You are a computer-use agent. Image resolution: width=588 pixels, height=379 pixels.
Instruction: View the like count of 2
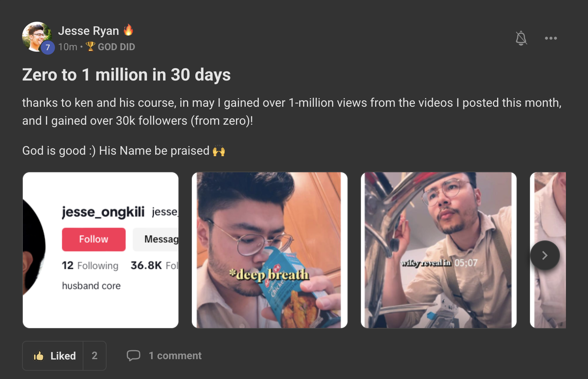95,356
